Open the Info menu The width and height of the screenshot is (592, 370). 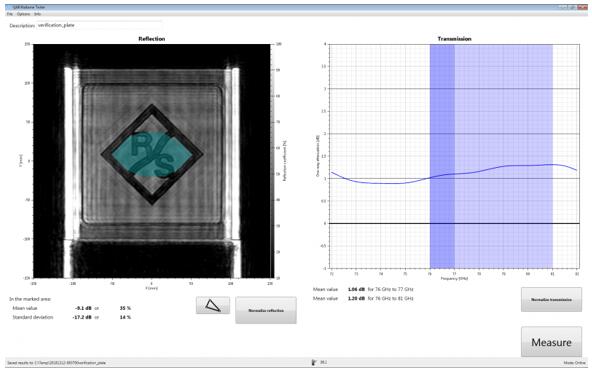click(37, 14)
